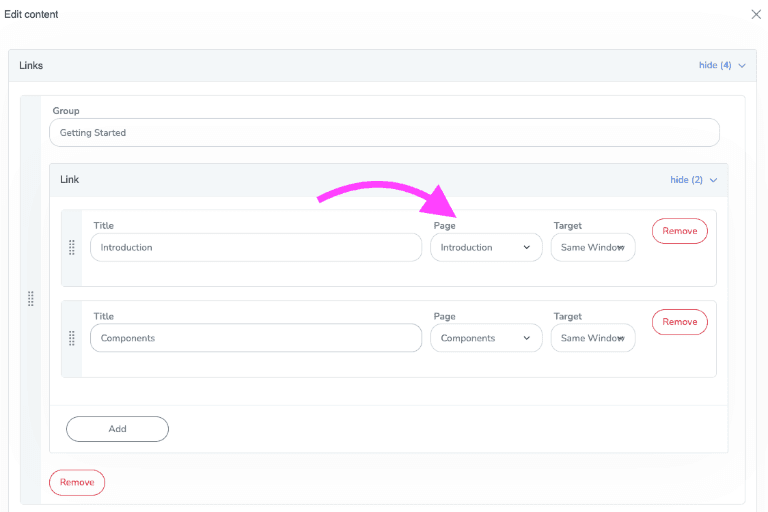Remove the Components link
Screen dimensions: 768x512
[679, 322]
